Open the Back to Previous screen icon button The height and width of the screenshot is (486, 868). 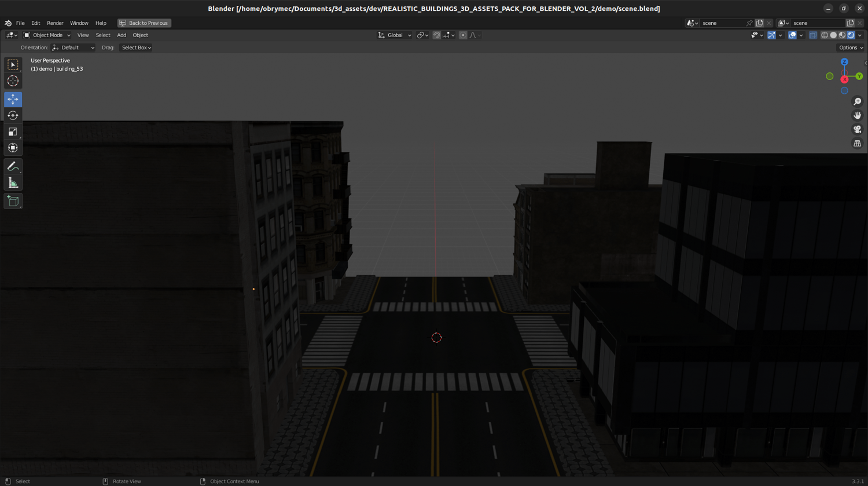[144, 23]
